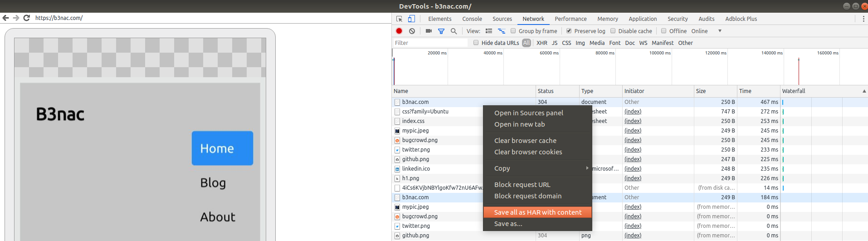Choose Save all as HAR with content
This screenshot has height=241, width=868.
[x=537, y=212]
